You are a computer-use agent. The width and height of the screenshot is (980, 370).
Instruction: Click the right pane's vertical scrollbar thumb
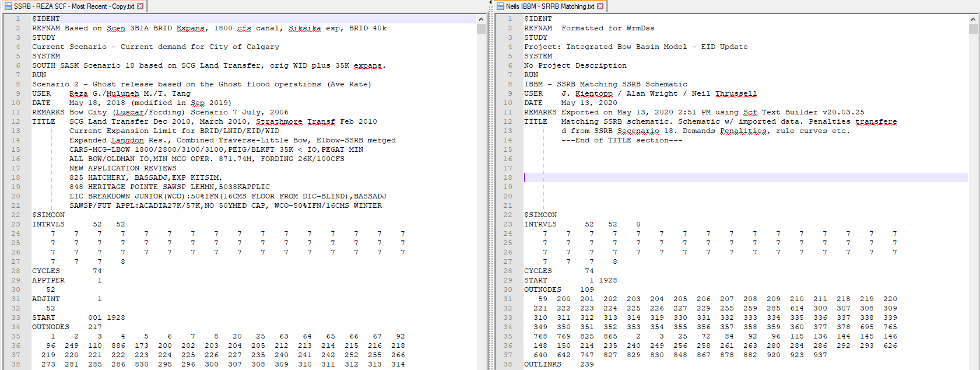(973, 29)
